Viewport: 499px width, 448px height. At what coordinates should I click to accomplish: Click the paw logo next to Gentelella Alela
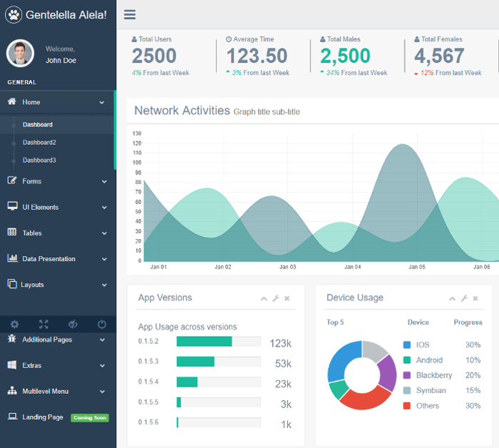14,14
